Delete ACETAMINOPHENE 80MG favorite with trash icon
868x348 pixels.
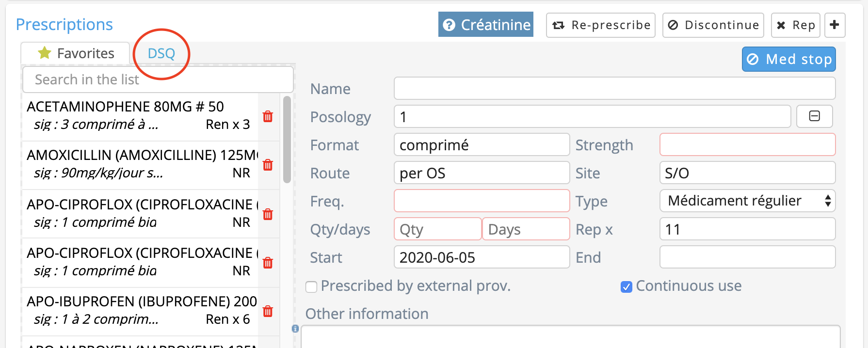pos(268,116)
